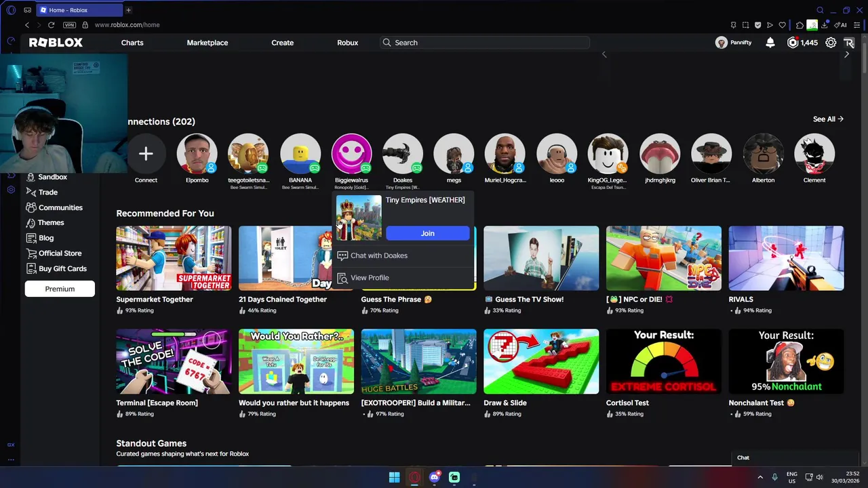Open Blog in the sidebar
This screenshot has height=488, width=868.
(39, 238)
